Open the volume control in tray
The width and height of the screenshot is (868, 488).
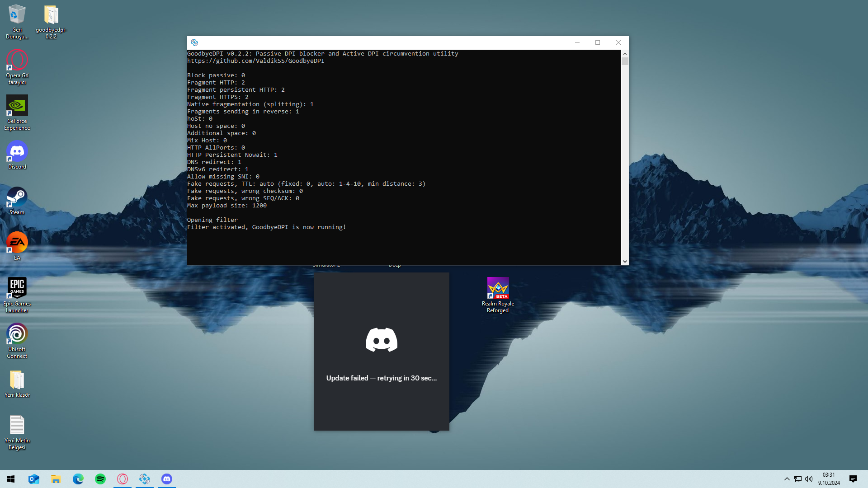pyautogui.click(x=809, y=479)
